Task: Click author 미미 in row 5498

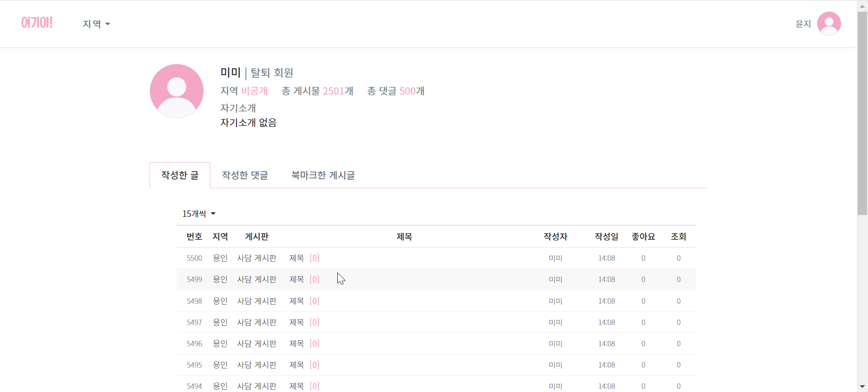Action: 556,301
